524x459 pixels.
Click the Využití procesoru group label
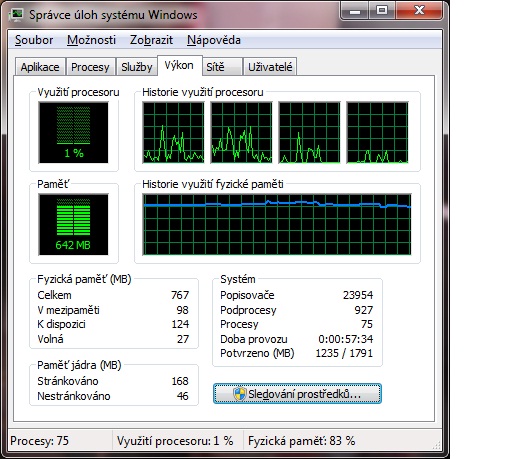click(x=78, y=92)
